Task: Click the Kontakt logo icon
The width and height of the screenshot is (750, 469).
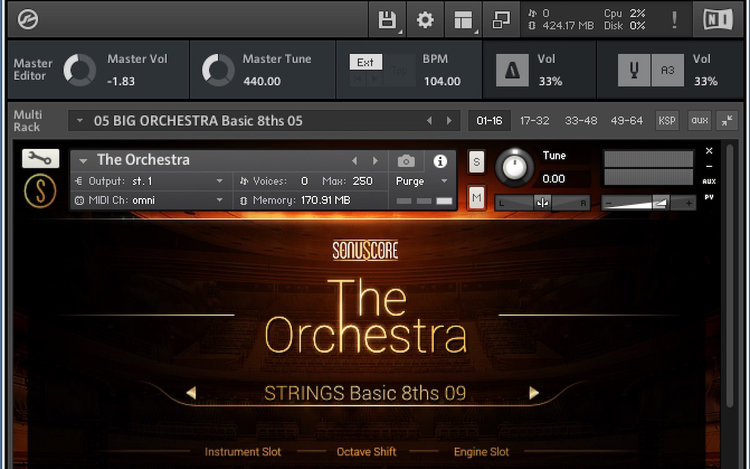Action: tap(28, 20)
